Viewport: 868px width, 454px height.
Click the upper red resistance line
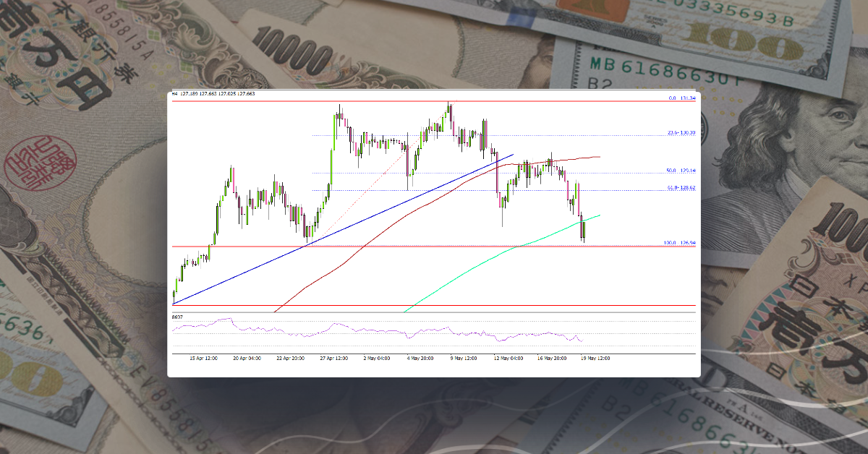pos(434,102)
